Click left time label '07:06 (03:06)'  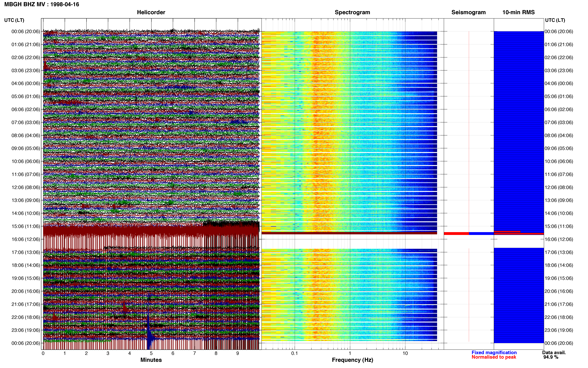coord(26,122)
